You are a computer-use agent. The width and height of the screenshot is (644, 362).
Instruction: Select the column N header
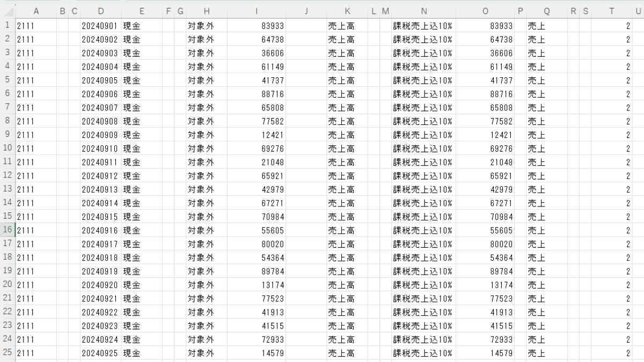(x=424, y=11)
